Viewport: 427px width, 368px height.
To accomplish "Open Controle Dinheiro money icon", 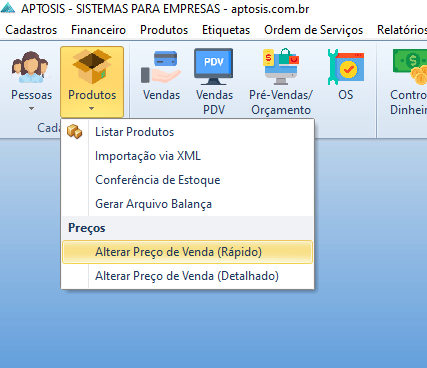I will 410,67.
